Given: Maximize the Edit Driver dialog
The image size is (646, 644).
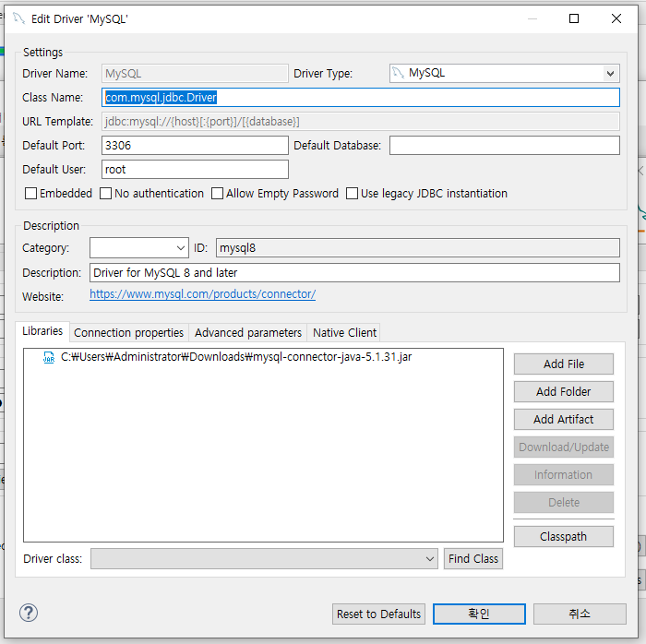Looking at the screenshot, I should pyautogui.click(x=574, y=18).
